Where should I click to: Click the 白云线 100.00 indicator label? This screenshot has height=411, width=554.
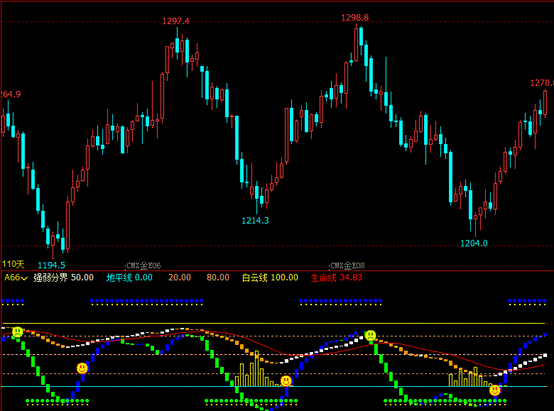(270, 278)
